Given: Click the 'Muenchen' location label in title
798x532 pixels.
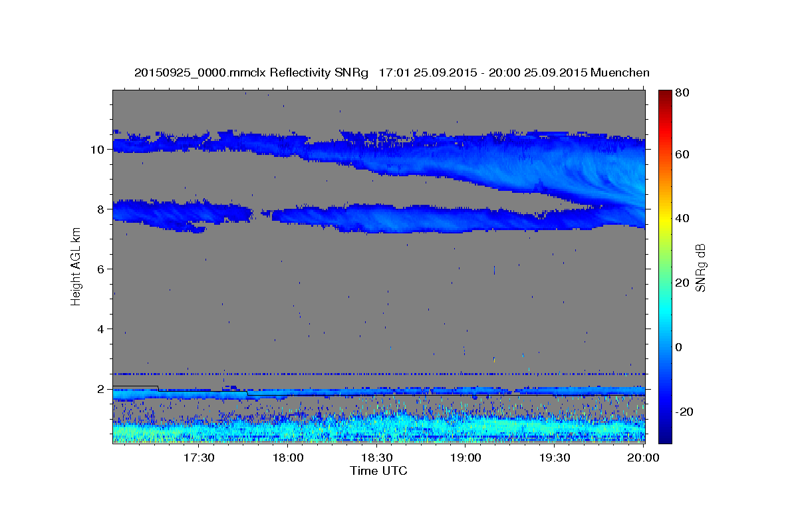Looking at the screenshot, I should tap(620, 72).
